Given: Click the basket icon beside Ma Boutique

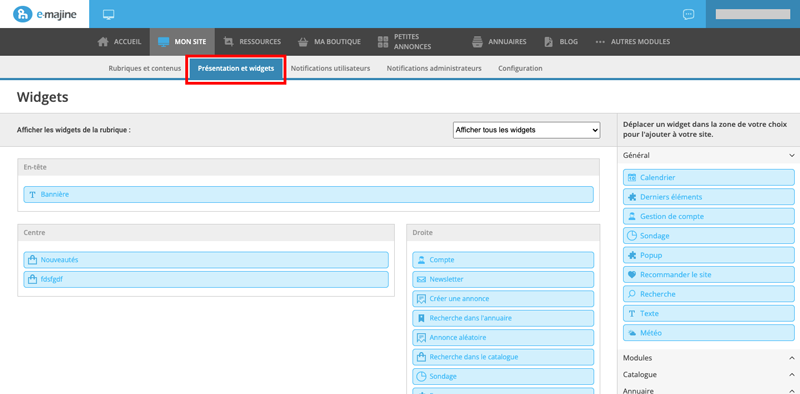Looking at the screenshot, I should [x=303, y=42].
